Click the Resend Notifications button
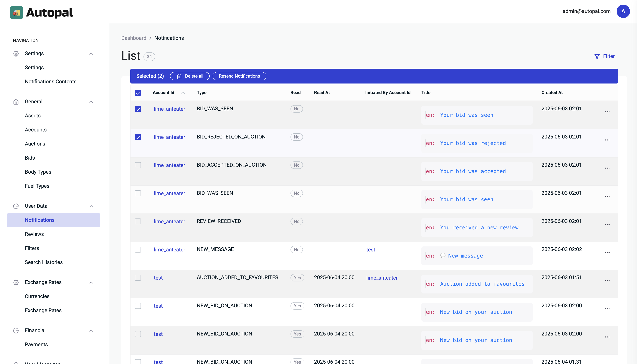 (x=239, y=76)
